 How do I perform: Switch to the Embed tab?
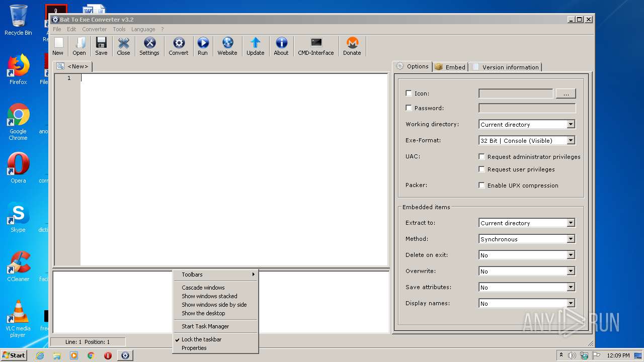451,67
